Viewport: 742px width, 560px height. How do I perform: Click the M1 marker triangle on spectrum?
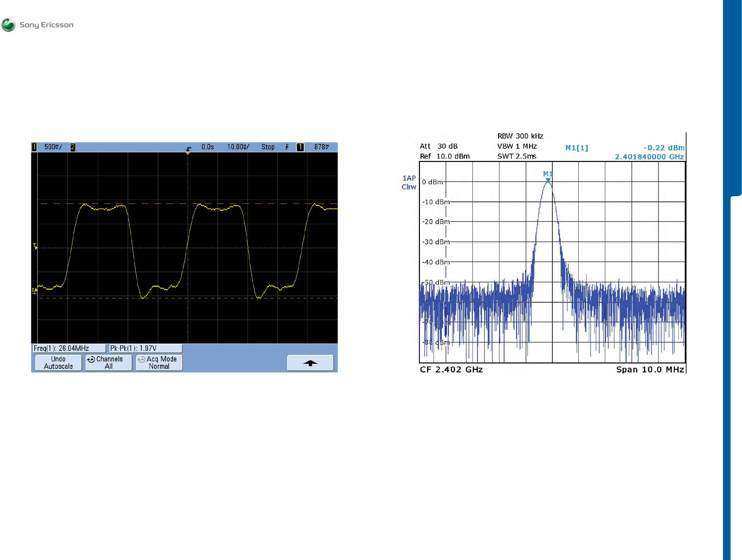[548, 180]
